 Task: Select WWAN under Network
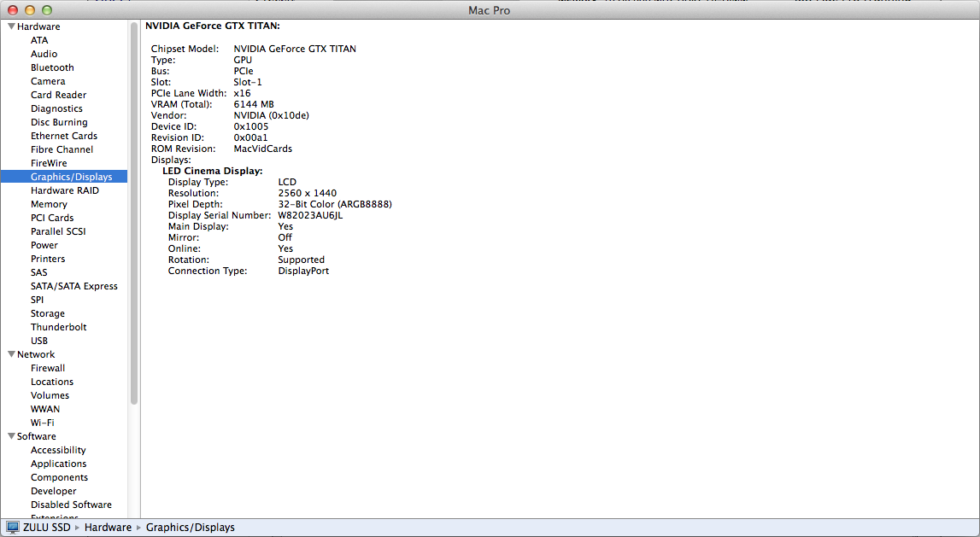[45, 409]
